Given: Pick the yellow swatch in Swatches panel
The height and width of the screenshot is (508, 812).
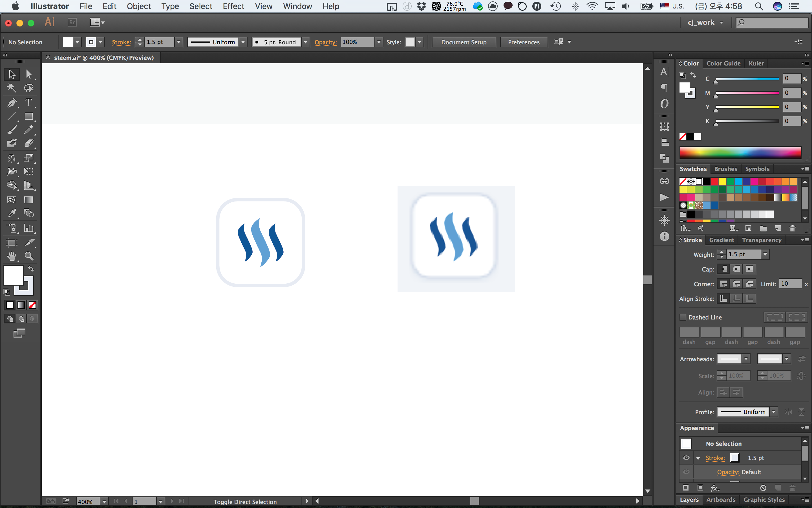Looking at the screenshot, I should [722, 181].
